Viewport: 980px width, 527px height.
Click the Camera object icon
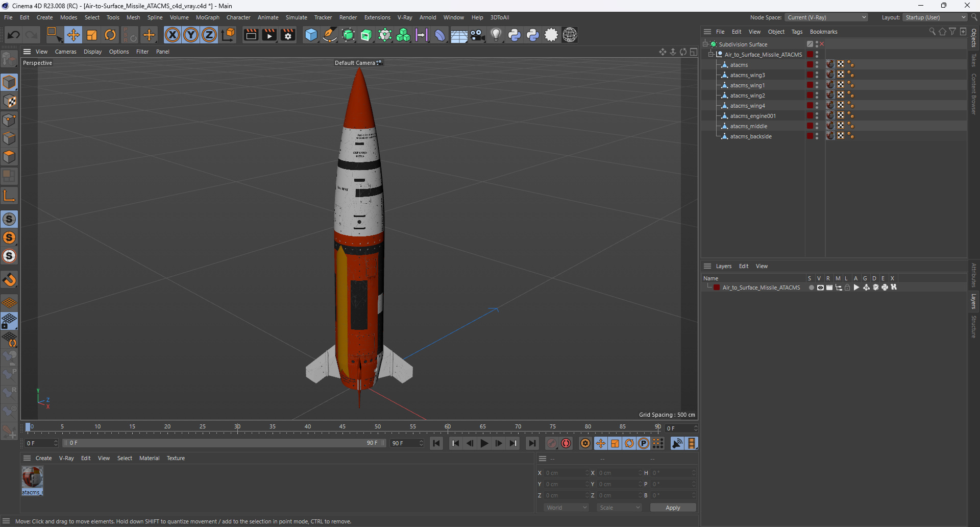click(478, 35)
